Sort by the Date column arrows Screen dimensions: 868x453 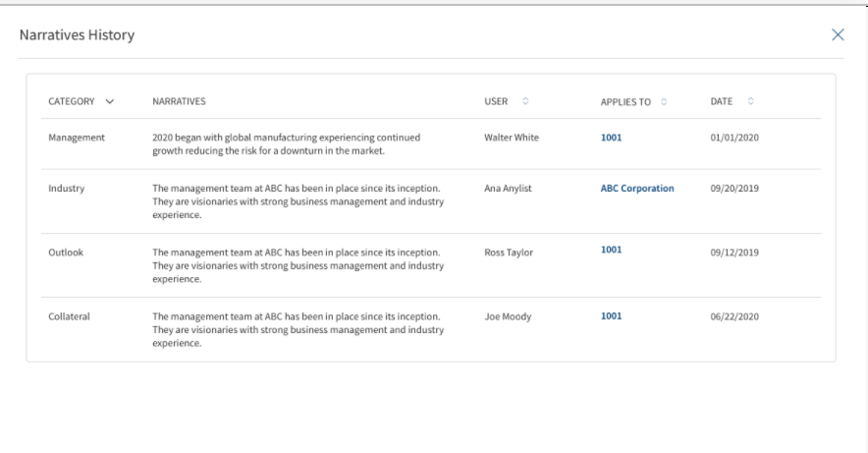click(750, 101)
